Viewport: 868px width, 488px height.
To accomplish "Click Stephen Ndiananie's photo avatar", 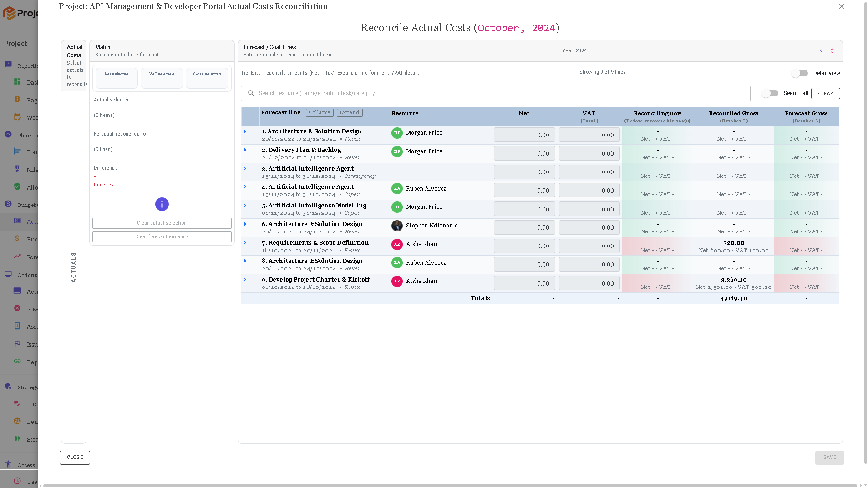I will coord(397,226).
